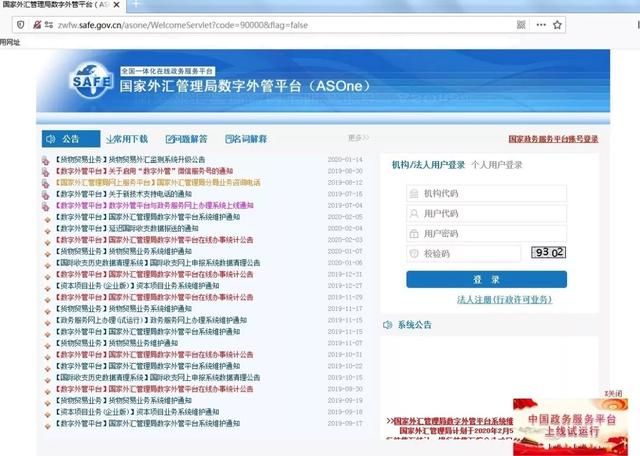Close the 国家外汇管理局数字外管平台 browser tab
This screenshot has width=640, height=456.
pyautogui.click(x=116, y=5)
